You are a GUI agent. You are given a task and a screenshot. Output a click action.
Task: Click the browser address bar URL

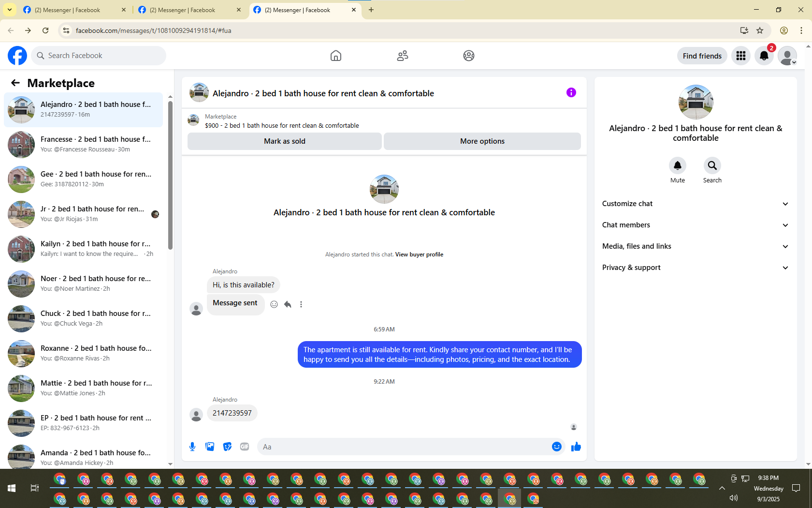(153, 30)
